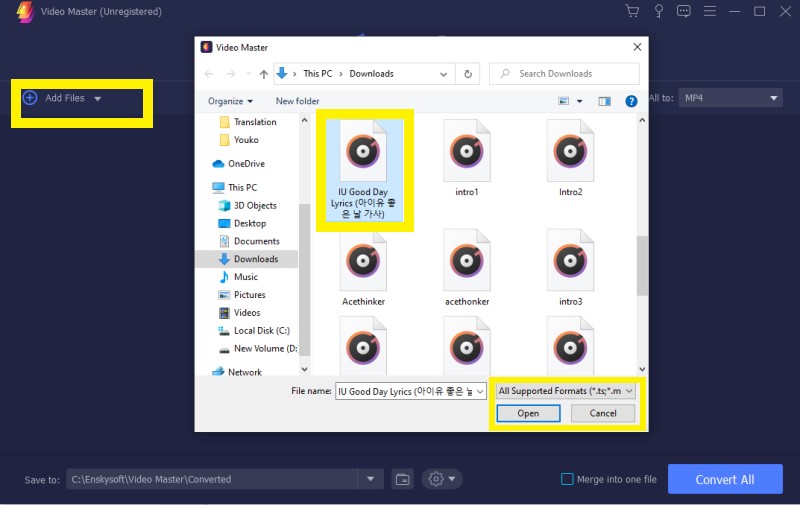
Task: Click the File name input box
Action: click(406, 391)
